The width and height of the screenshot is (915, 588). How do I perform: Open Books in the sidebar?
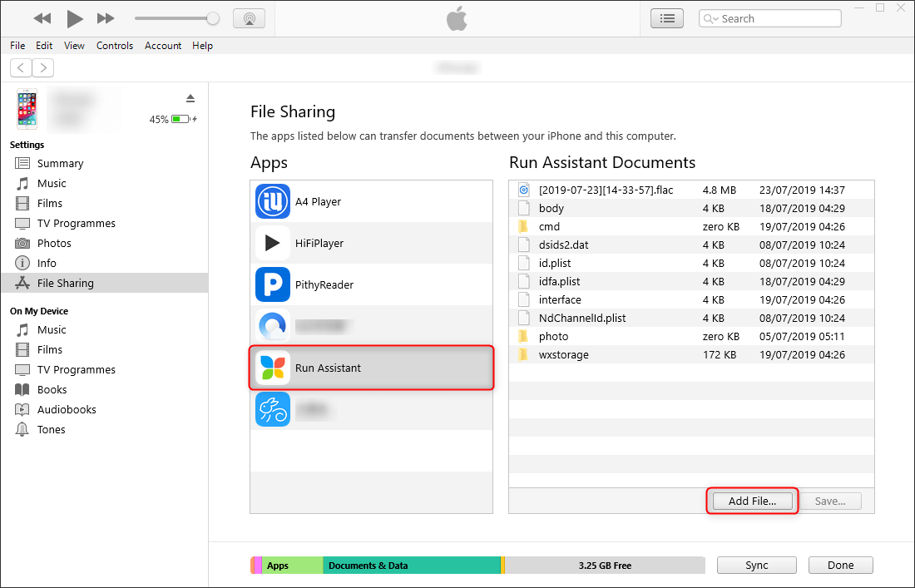point(104,389)
